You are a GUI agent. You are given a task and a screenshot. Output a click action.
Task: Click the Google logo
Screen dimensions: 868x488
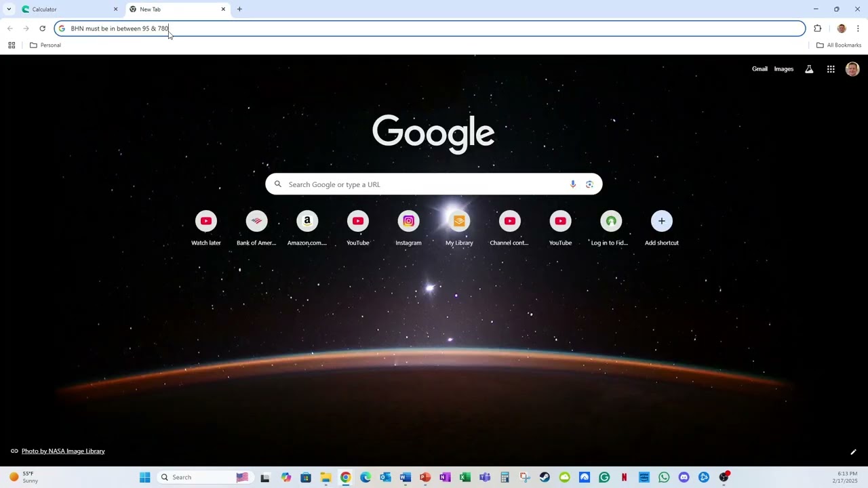click(433, 134)
